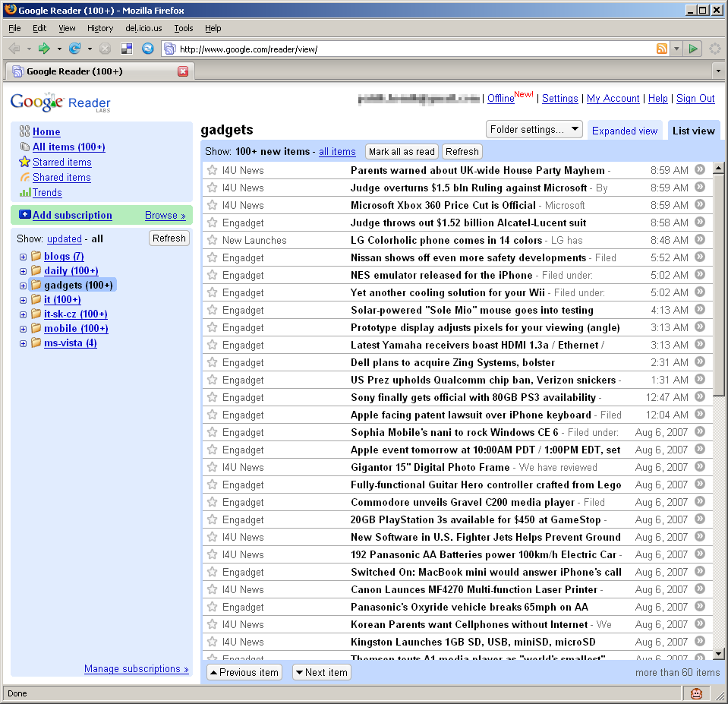
Task: Star the Apple facing patent lawsuit item
Action: 213,415
